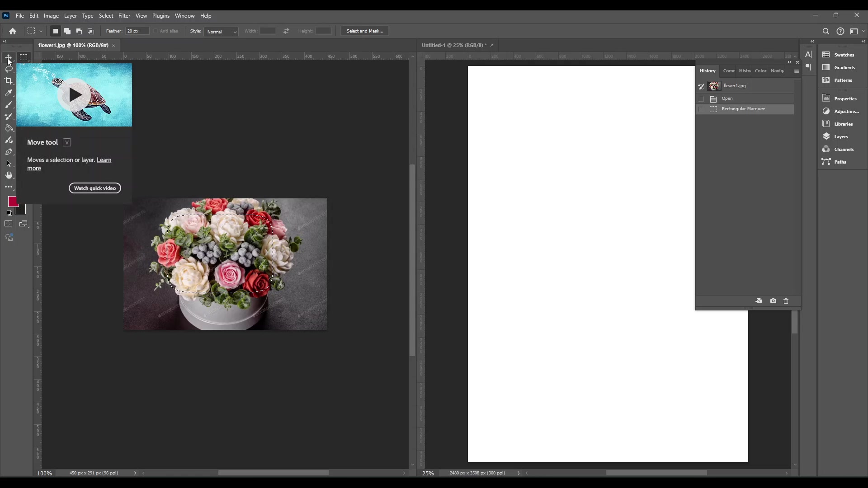Image resolution: width=868 pixels, height=488 pixels.
Task: Select the Hand tool
Action: click(9, 175)
